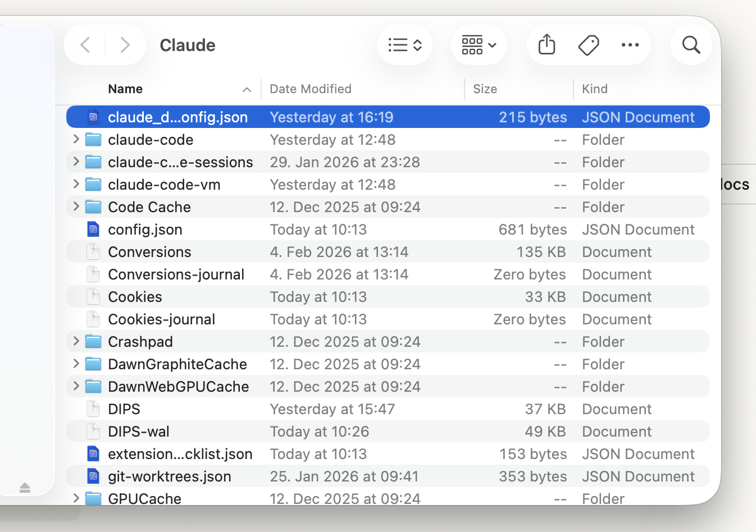The width and height of the screenshot is (756, 532).
Task: Click the Cookies-journal document icon
Action: pos(93,319)
